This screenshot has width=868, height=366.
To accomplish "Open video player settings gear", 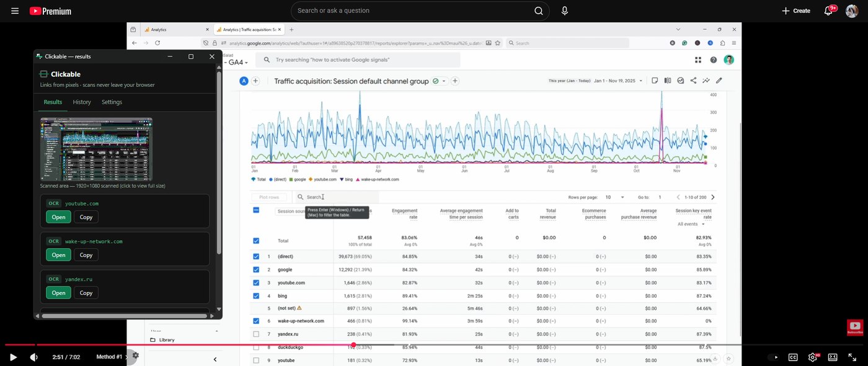I will point(813,357).
